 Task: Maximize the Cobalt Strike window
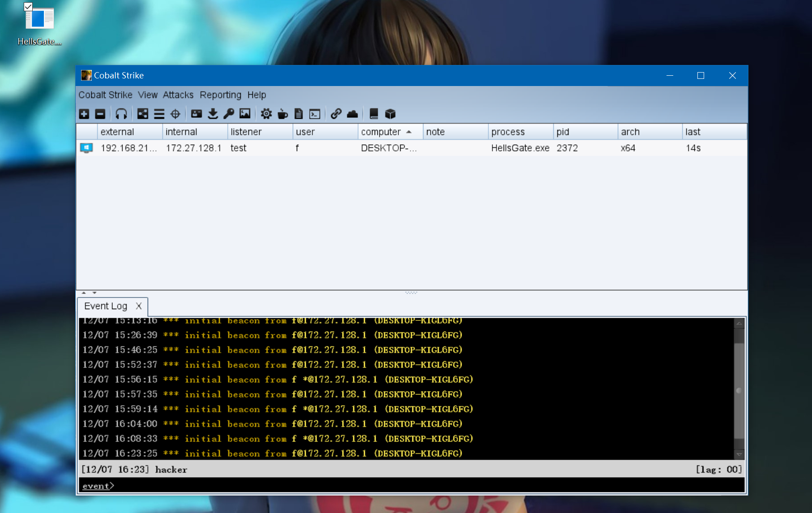701,76
